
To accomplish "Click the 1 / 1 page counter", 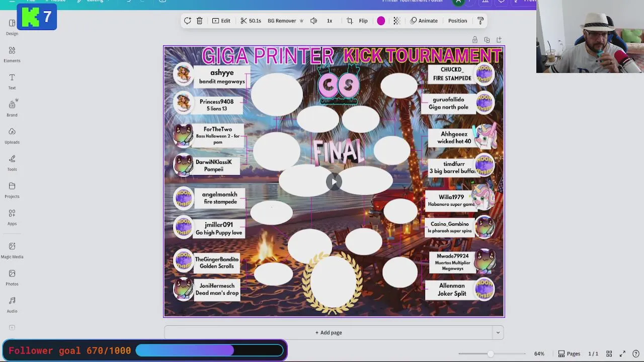I will [x=593, y=353].
